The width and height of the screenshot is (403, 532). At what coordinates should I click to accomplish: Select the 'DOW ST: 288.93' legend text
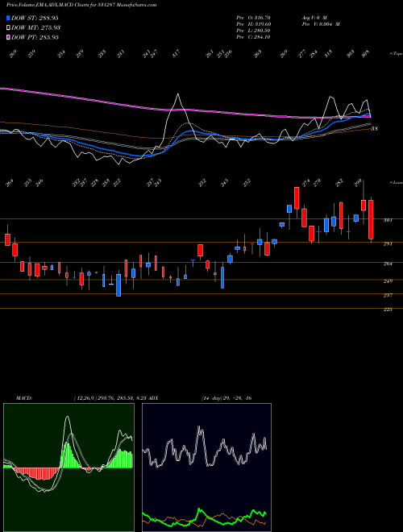point(35,18)
